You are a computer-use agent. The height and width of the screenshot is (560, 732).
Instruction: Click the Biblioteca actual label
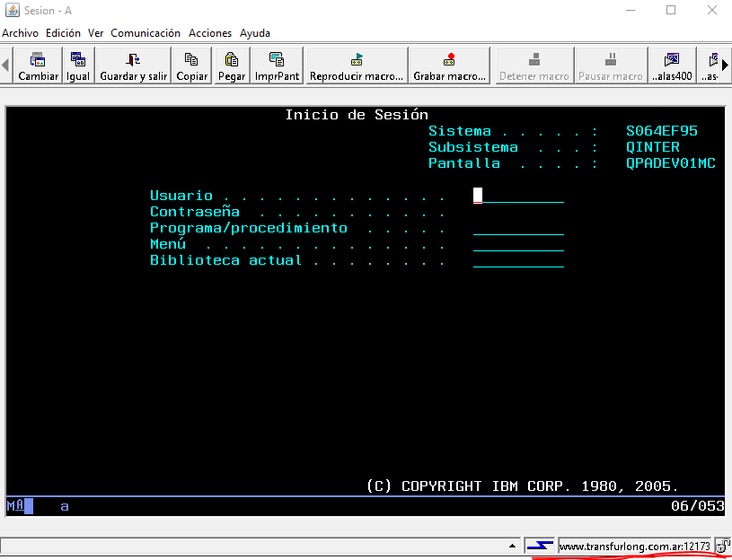click(226, 260)
